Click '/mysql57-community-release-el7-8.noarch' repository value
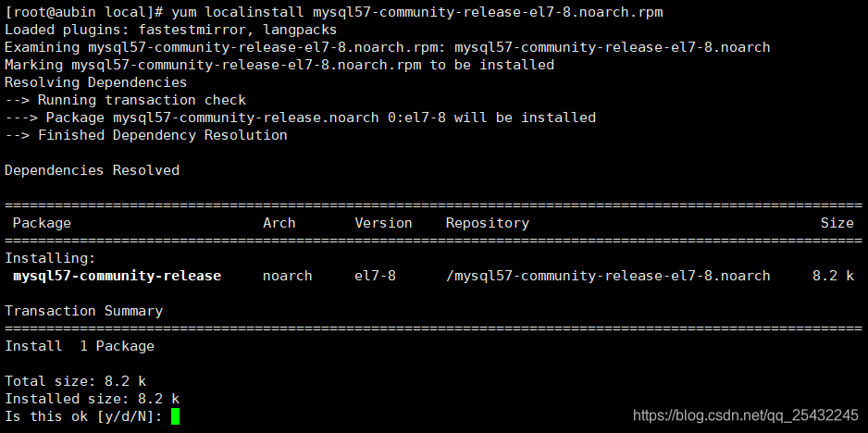The image size is (868, 433). pos(608,276)
